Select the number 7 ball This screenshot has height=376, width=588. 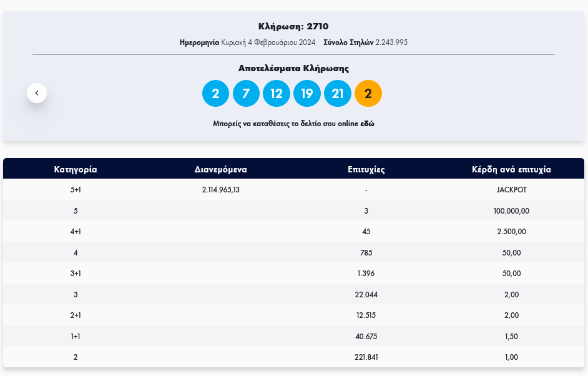coord(246,94)
